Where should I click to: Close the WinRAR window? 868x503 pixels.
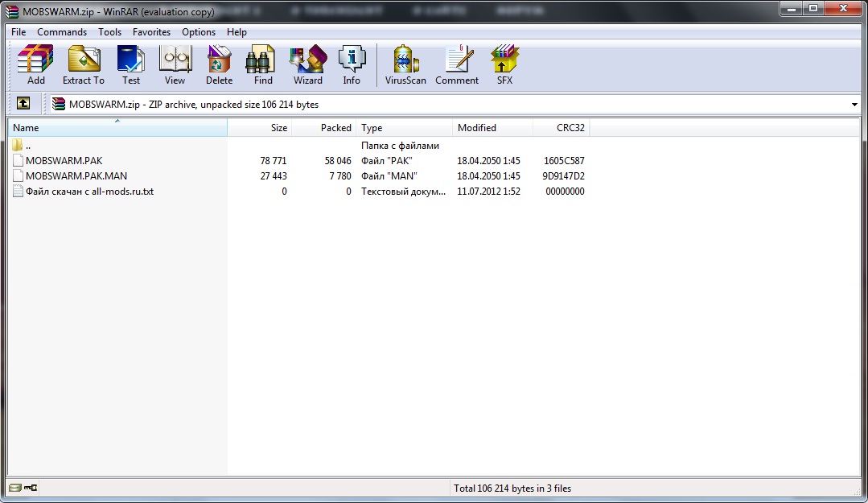[x=843, y=9]
